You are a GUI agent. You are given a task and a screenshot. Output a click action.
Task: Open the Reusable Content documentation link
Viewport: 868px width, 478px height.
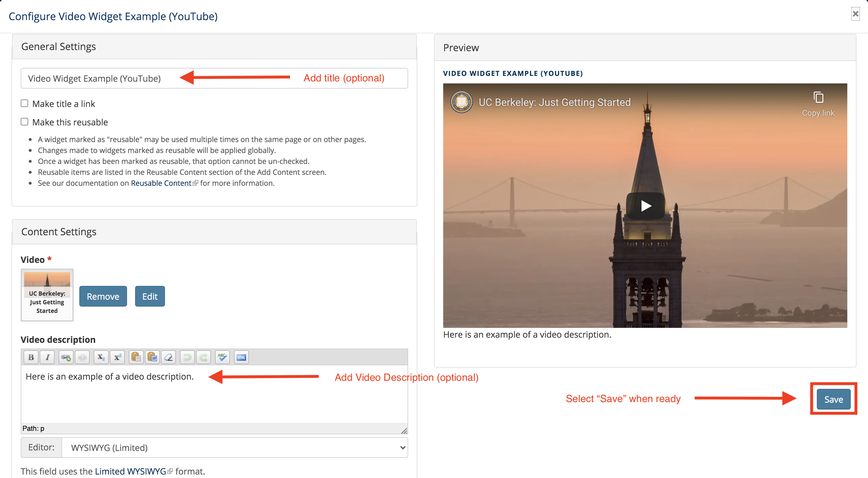tap(161, 183)
